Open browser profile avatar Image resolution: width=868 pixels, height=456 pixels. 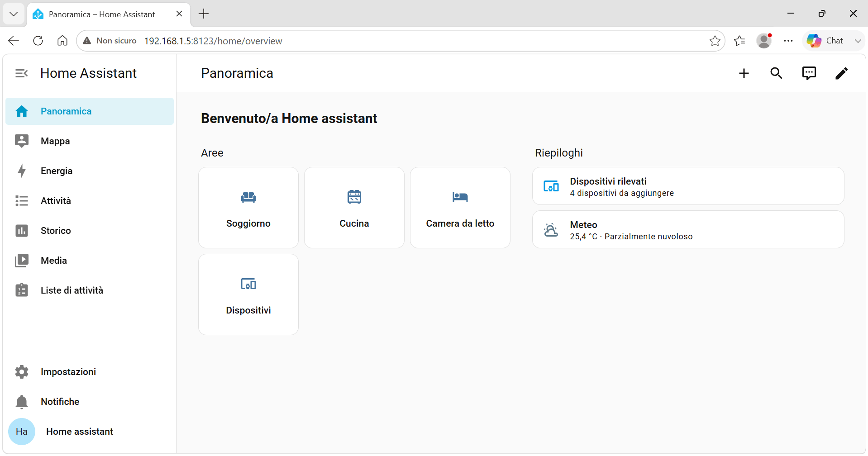click(x=764, y=41)
